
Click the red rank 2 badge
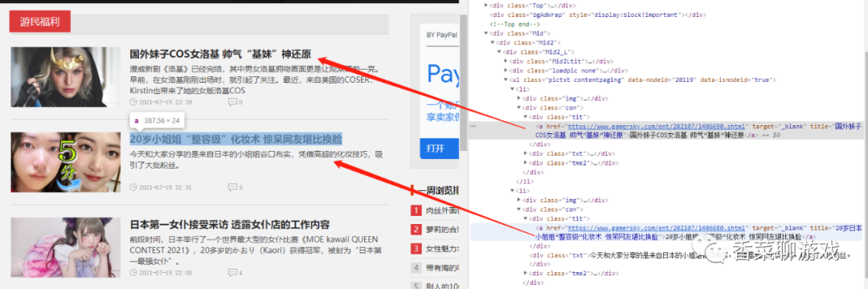[416, 230]
